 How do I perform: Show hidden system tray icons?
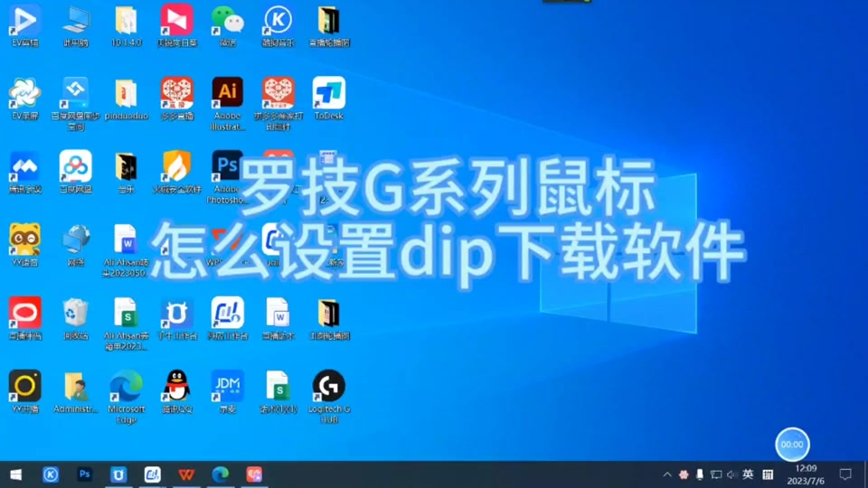point(667,474)
